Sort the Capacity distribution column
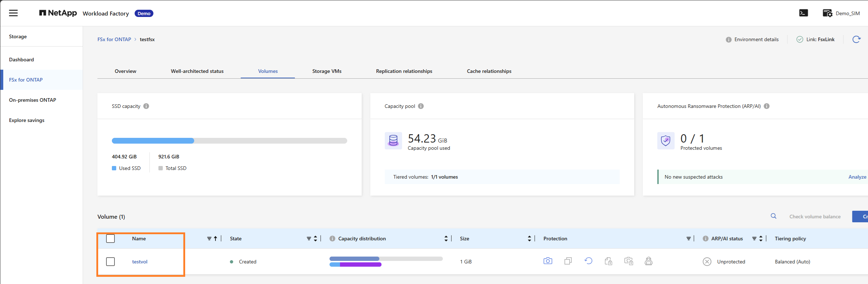Viewport: 868px width, 284px height. click(x=446, y=239)
